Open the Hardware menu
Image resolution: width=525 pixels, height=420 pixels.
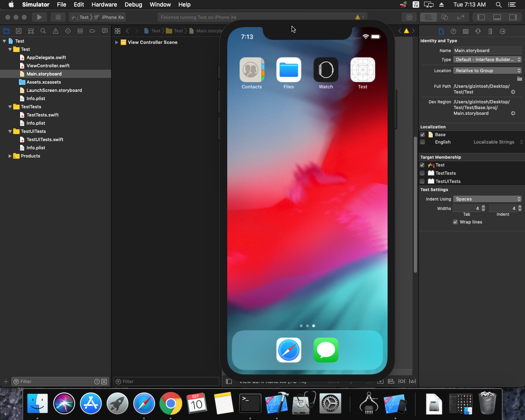click(x=104, y=5)
